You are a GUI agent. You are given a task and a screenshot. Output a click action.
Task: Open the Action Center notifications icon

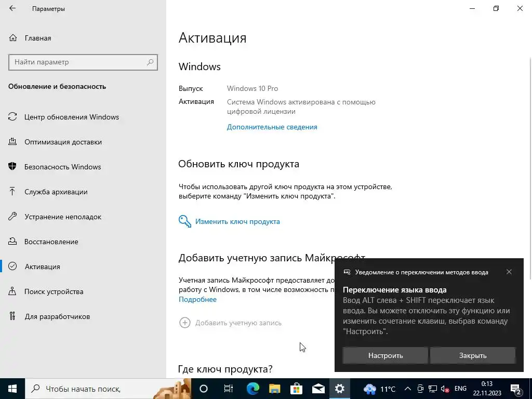click(515, 389)
